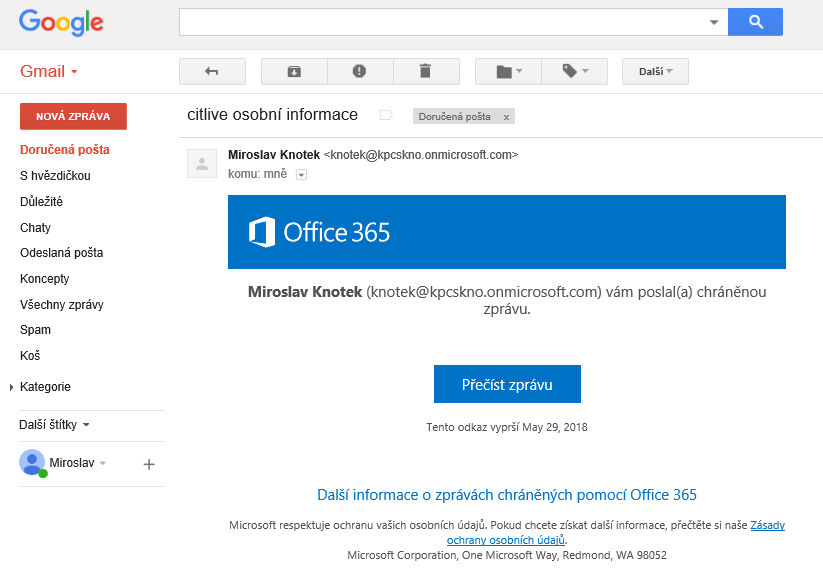The width and height of the screenshot is (823, 578).
Task: Click inside the Google search field
Action: click(x=444, y=22)
